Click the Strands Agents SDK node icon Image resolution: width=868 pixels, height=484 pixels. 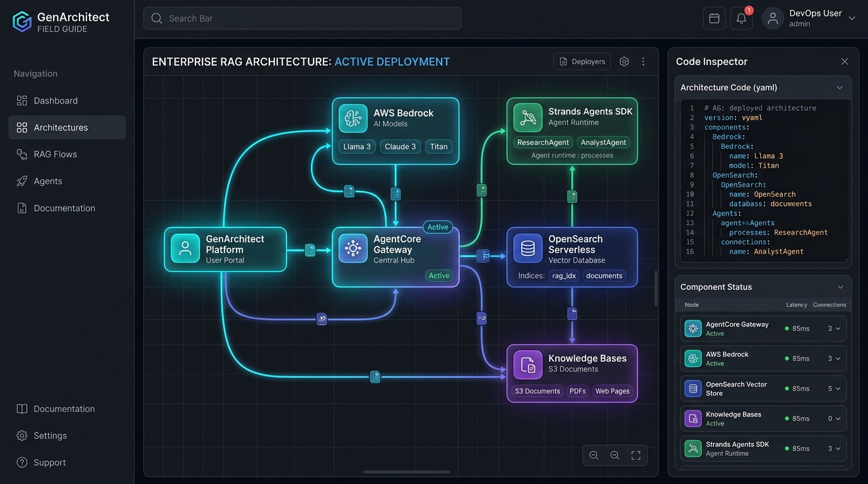[x=528, y=117]
